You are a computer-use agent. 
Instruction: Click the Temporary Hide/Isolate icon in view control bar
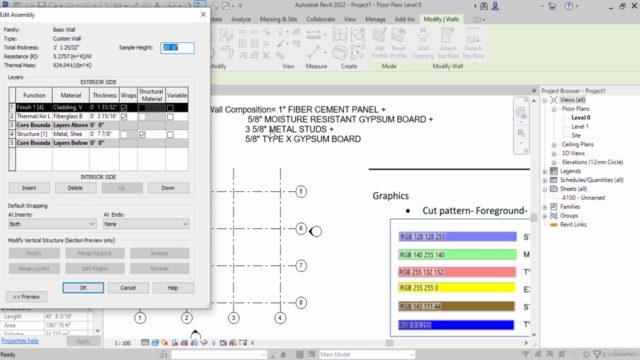coord(204,343)
